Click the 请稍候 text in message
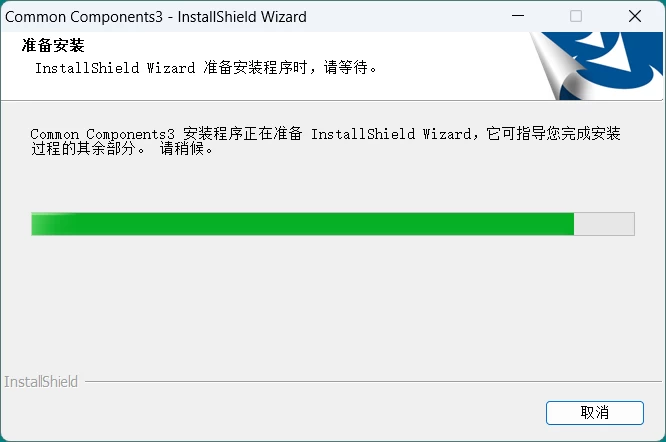The height and width of the screenshot is (442, 666). (x=186, y=149)
